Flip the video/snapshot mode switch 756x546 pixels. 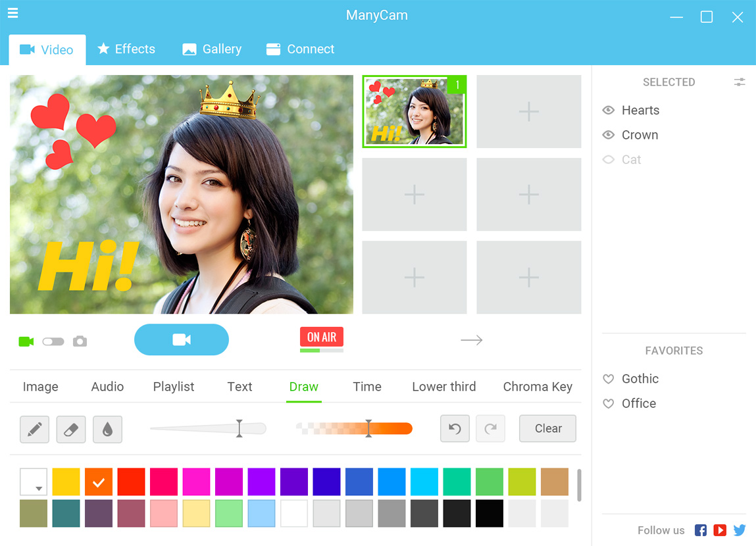click(x=53, y=341)
